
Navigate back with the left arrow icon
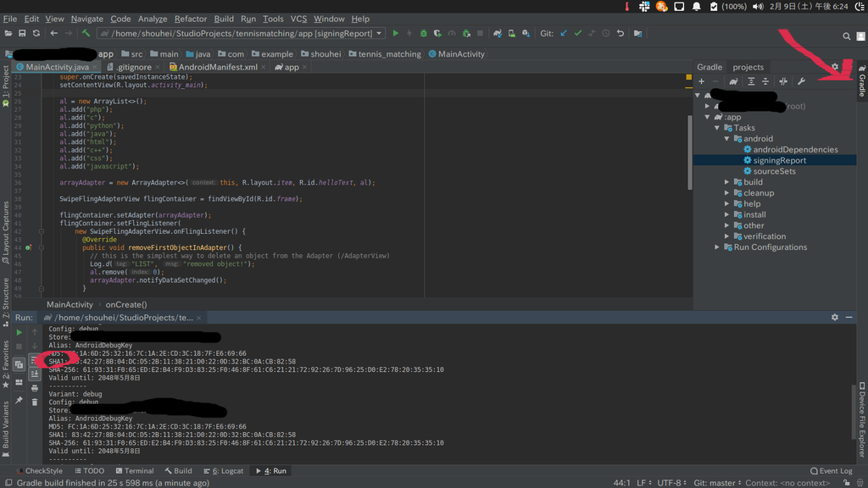coord(53,33)
